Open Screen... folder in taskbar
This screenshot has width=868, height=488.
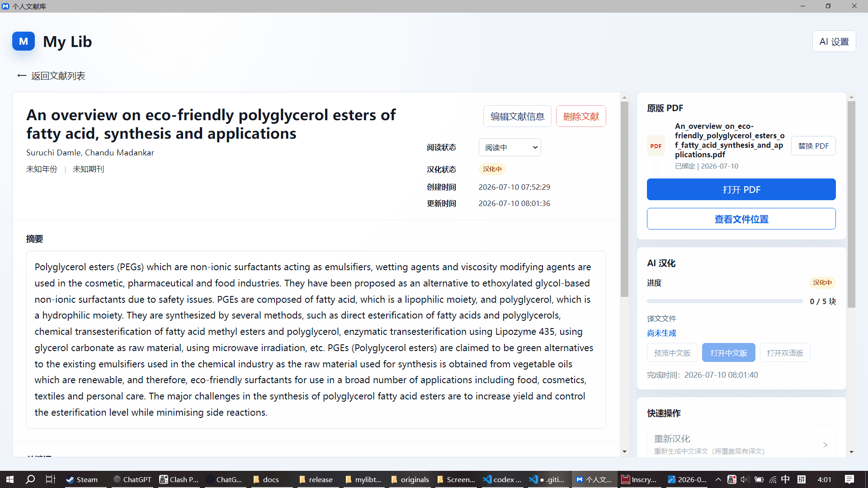456,479
